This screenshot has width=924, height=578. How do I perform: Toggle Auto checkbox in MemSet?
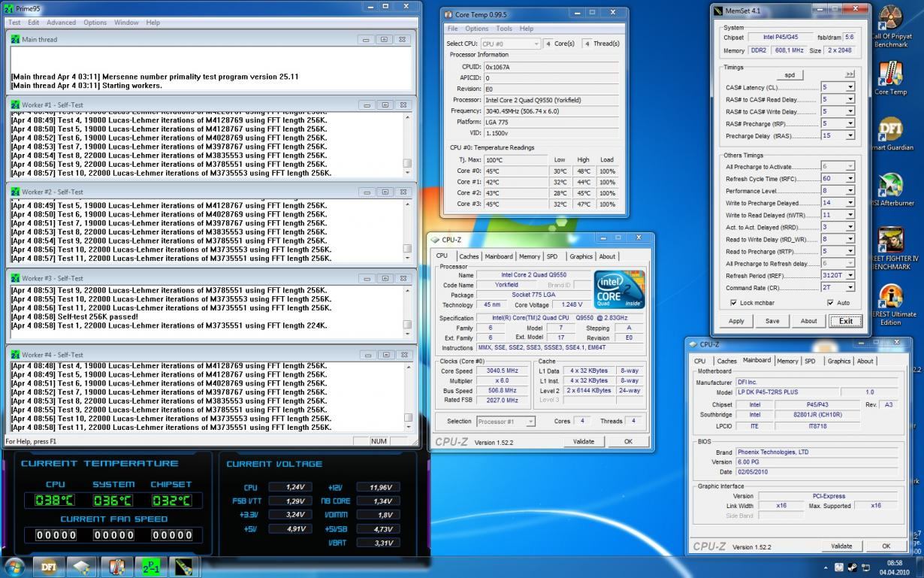click(x=830, y=303)
